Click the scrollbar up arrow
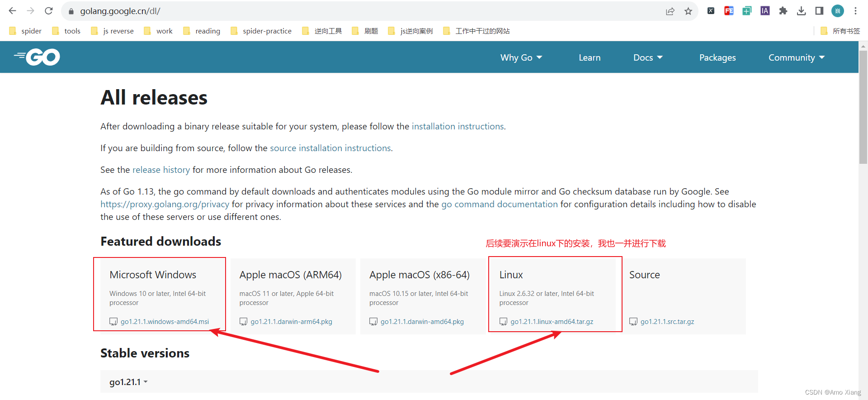 pos(863,46)
